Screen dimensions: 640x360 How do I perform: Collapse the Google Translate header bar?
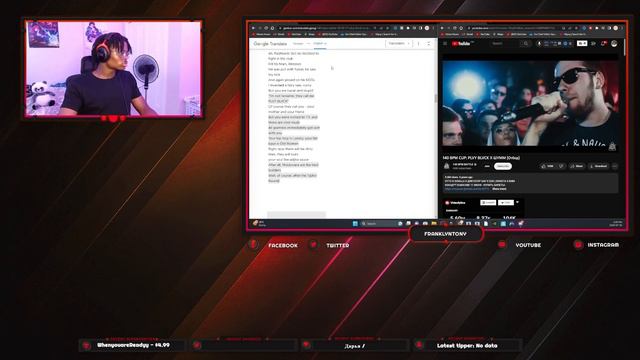pos(429,43)
